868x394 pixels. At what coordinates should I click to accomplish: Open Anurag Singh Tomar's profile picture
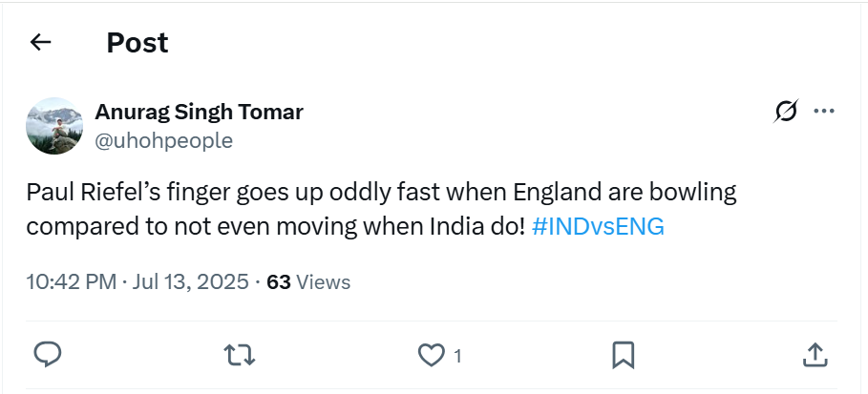[x=53, y=125]
